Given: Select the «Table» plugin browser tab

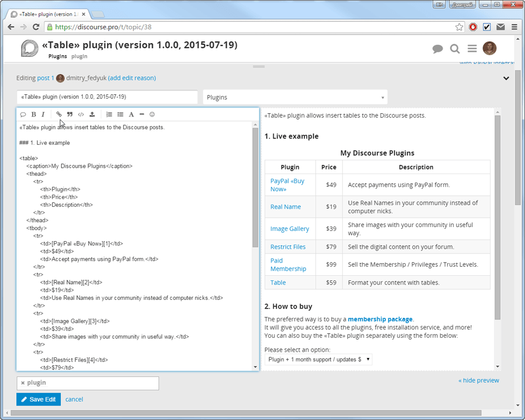Looking at the screenshot, I should (49, 14).
